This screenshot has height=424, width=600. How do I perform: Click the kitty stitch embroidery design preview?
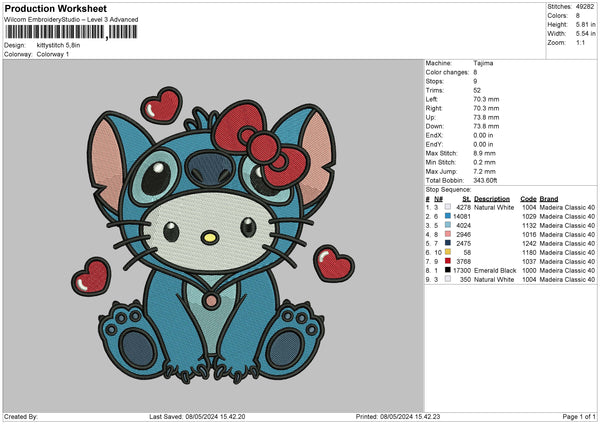(213, 235)
